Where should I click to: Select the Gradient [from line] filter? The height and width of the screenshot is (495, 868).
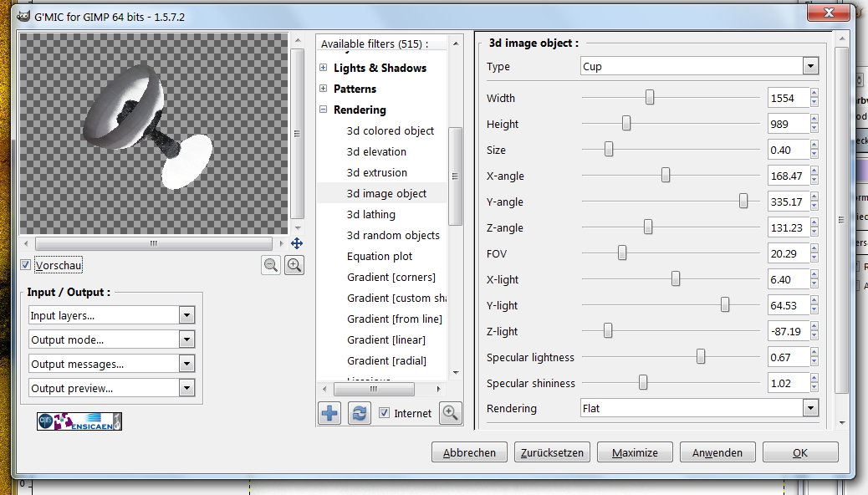[395, 319]
